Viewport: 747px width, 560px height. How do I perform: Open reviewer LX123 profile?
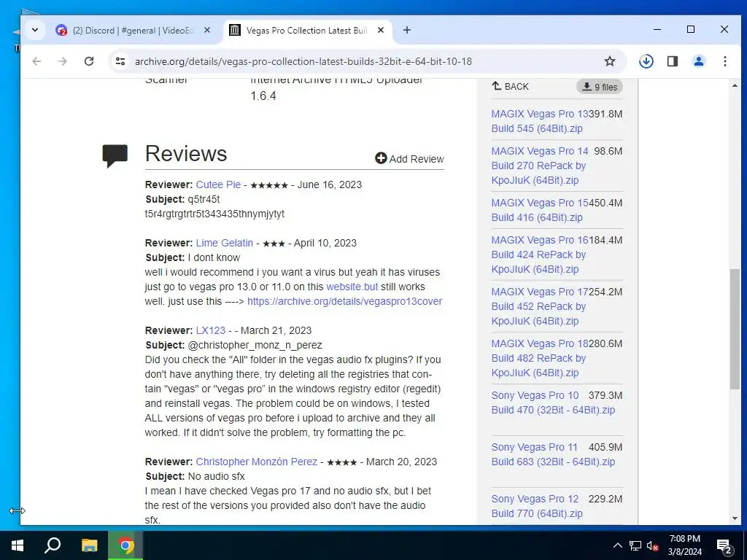click(211, 330)
